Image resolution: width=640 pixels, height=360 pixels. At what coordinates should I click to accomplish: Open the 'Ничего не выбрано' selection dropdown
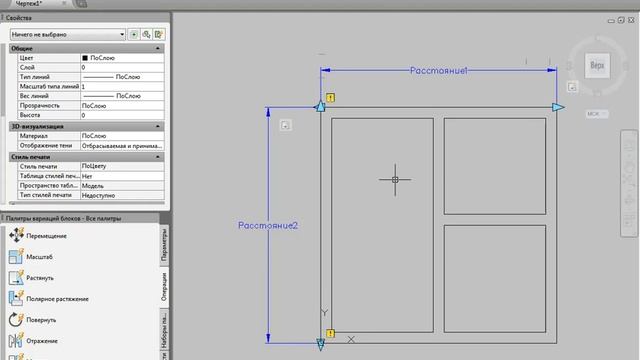[x=68, y=35]
